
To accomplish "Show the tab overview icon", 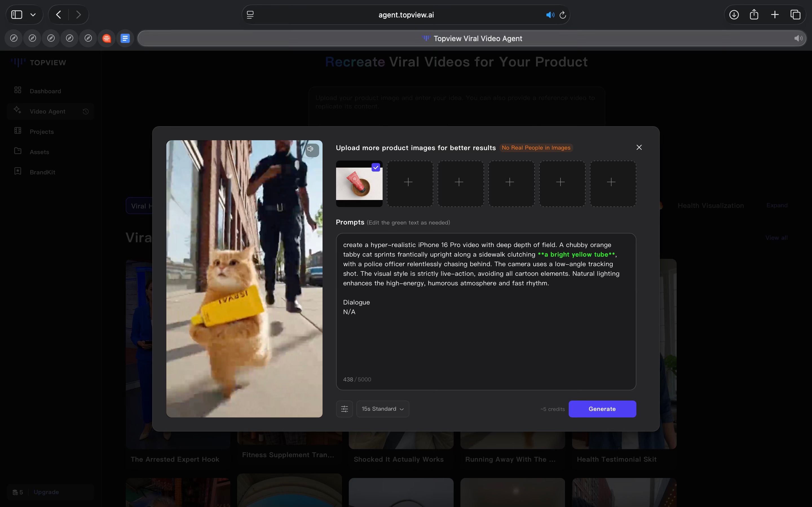I will click(795, 15).
